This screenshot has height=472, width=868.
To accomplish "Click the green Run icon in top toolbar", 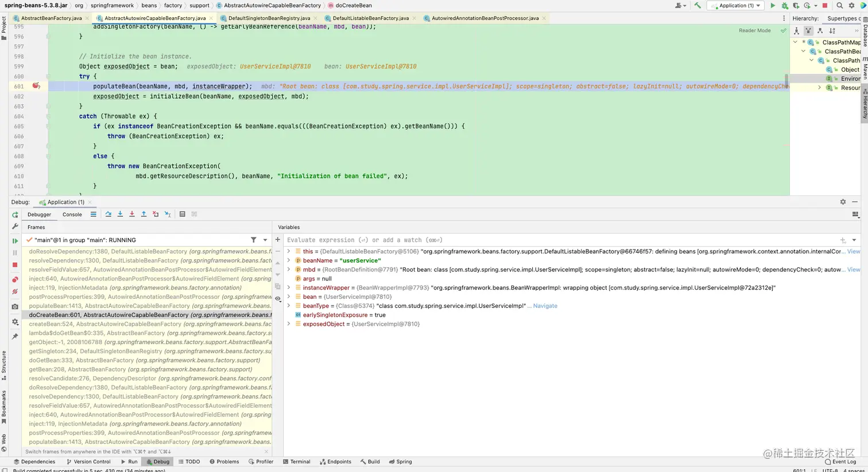I will tap(773, 6).
